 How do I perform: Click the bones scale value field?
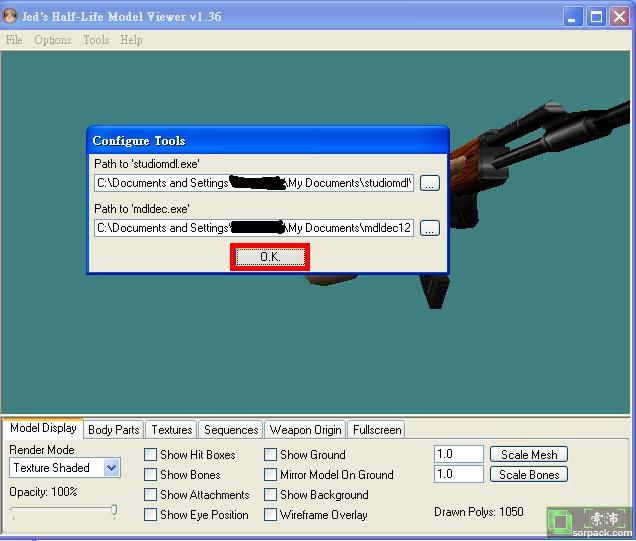459,474
